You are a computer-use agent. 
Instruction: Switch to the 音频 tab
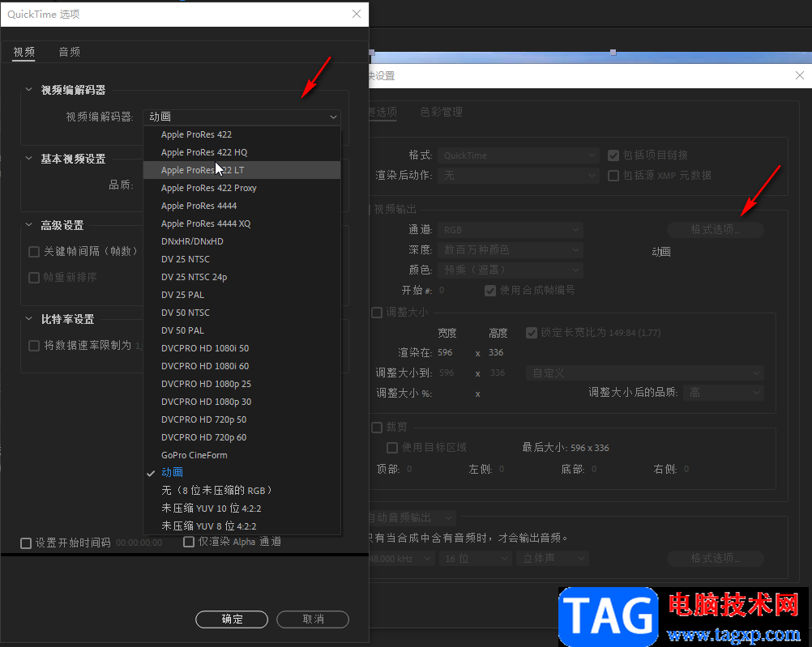pyautogui.click(x=70, y=52)
